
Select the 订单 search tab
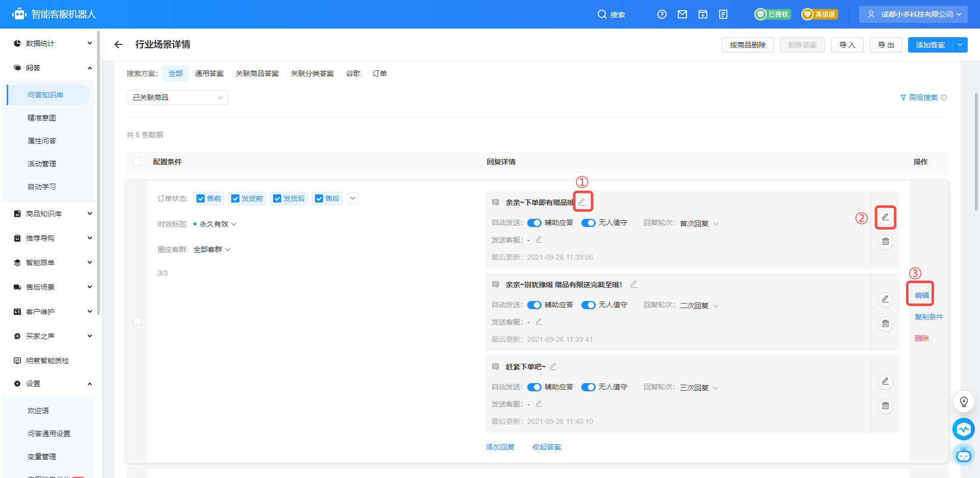[380, 73]
